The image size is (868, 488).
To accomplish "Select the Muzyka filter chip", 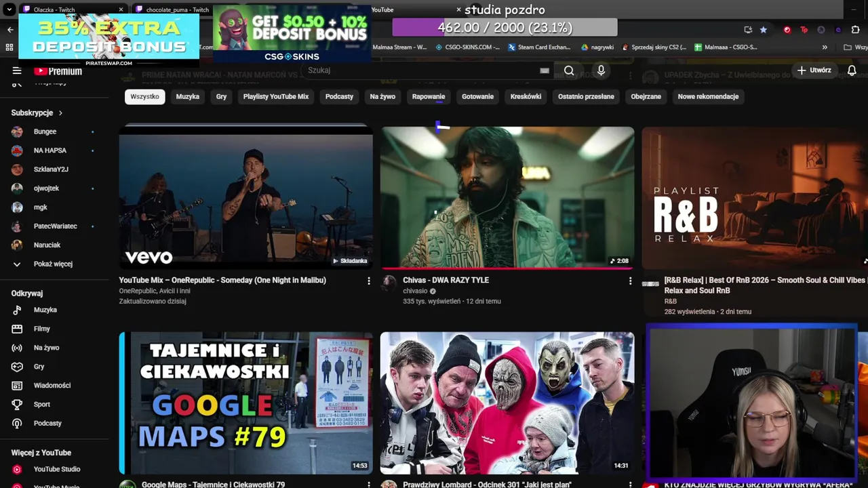I will [188, 96].
